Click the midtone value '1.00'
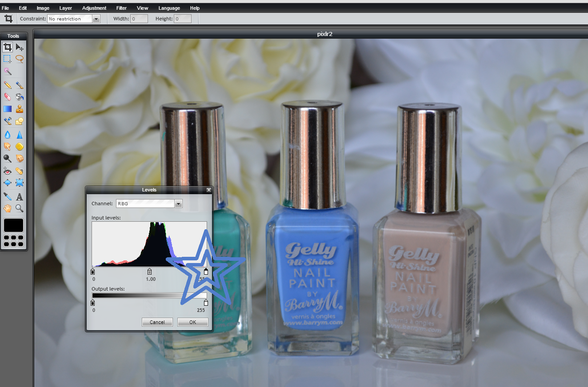This screenshot has width=588, height=387. [151, 279]
